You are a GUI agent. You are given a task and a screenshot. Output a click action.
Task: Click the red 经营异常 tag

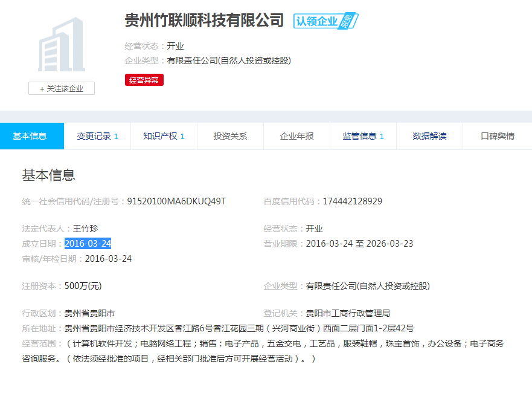pyautogui.click(x=144, y=80)
